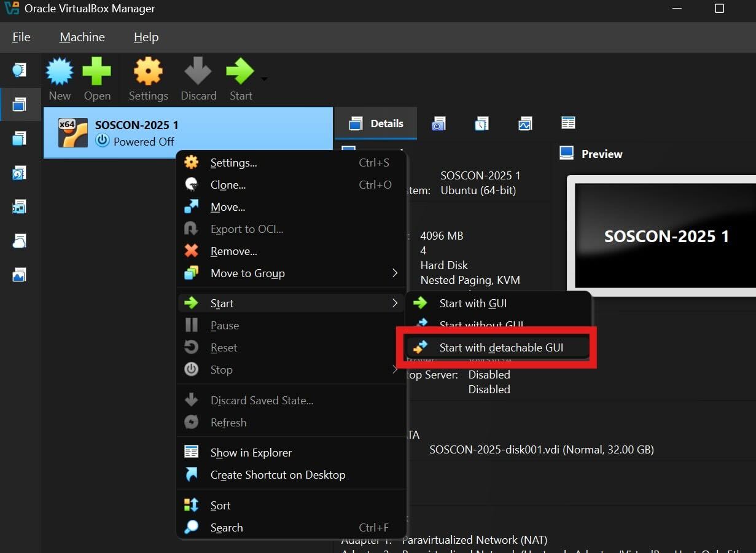Image resolution: width=756 pixels, height=553 pixels.
Task: Select Remove... in the context menu
Action: (x=233, y=251)
